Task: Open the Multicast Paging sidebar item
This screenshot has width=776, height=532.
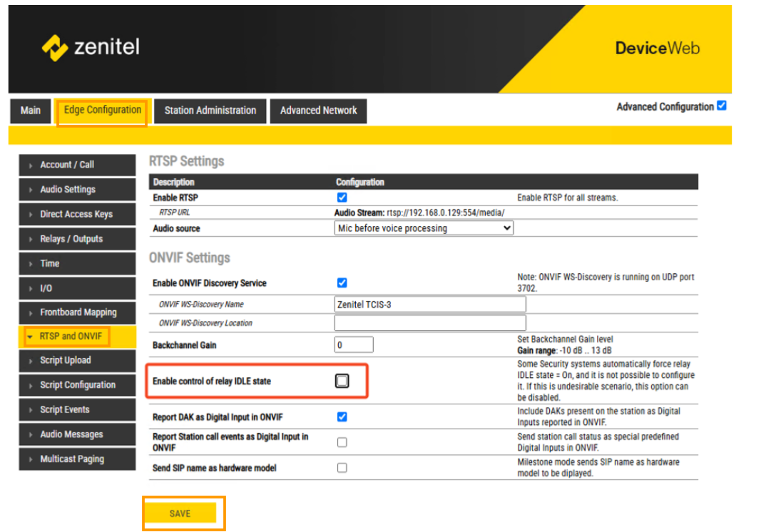Action: 77,459
